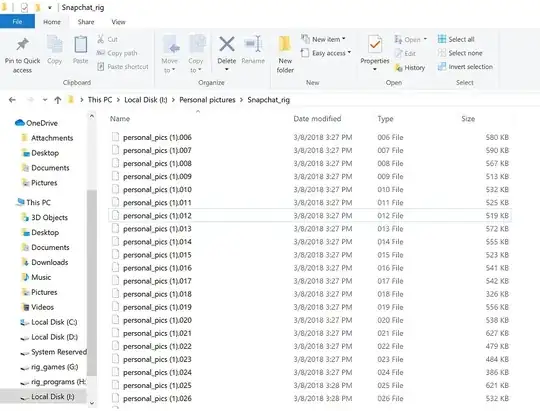Image resolution: width=540 pixels, height=411 pixels.
Task: Select file personal_pics (1).009
Action: coord(310,176)
